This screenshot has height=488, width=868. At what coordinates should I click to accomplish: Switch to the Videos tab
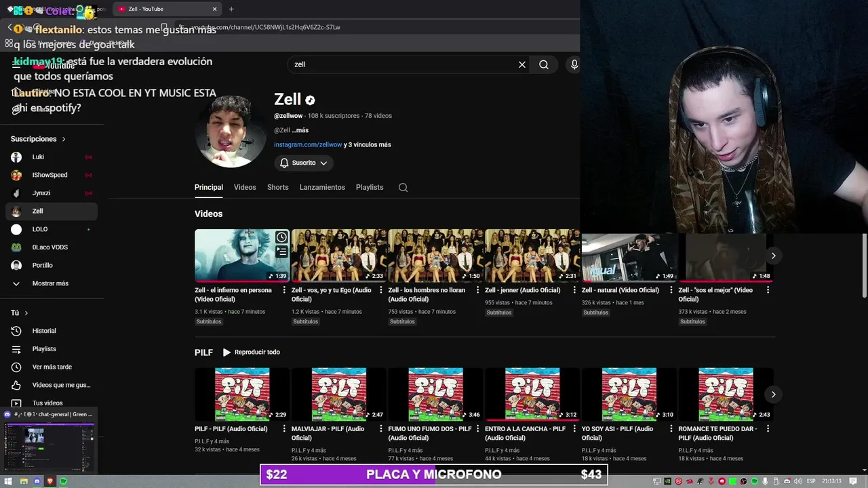click(245, 187)
